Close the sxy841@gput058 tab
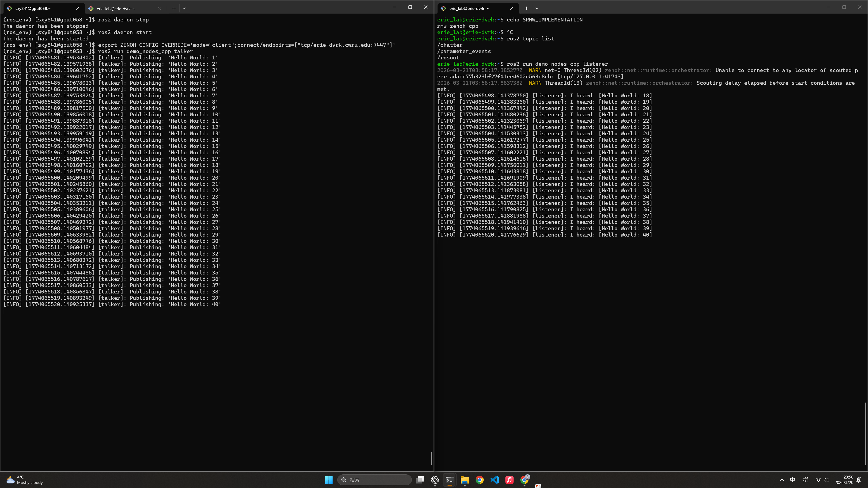 point(78,8)
